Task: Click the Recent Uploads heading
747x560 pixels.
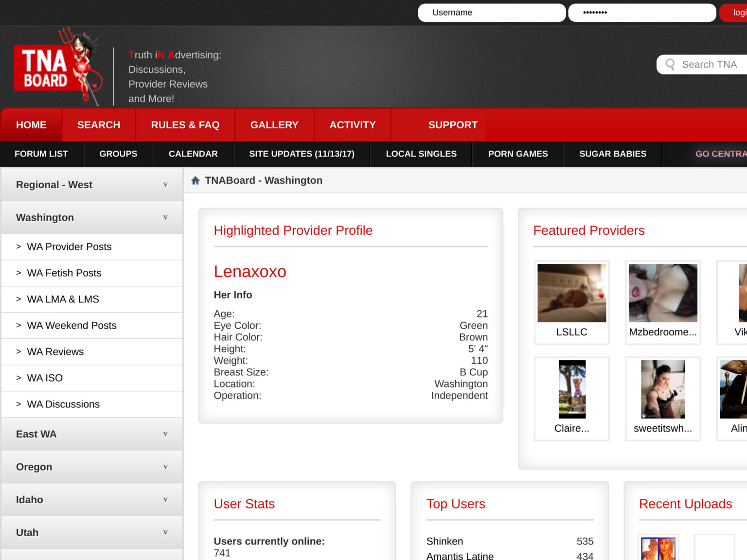Action: tap(685, 504)
